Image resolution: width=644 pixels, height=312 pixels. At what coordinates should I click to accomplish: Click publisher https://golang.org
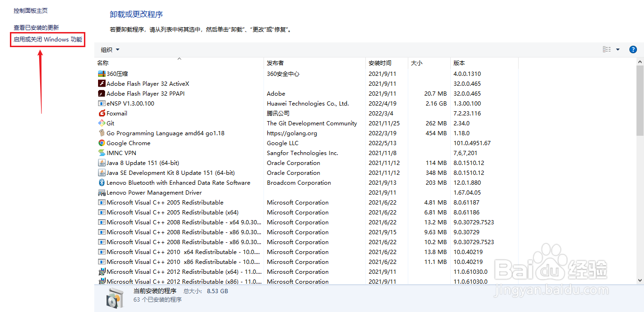(292, 133)
